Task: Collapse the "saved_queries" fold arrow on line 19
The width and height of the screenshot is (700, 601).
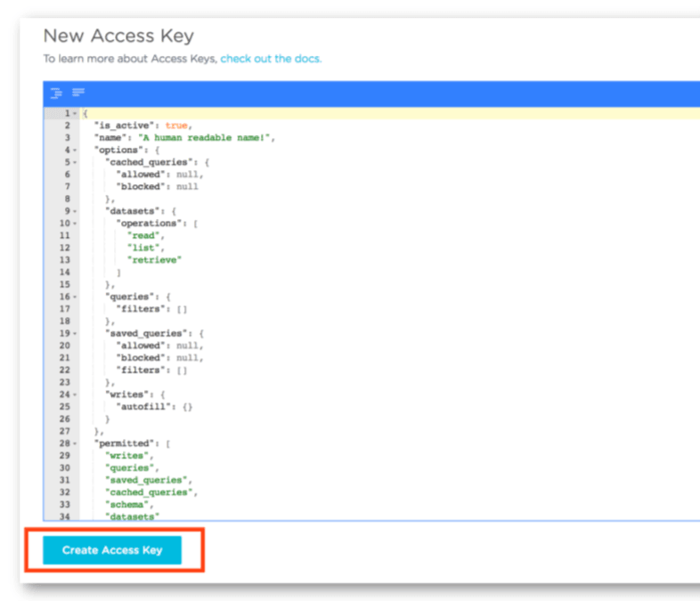Action: point(75,334)
